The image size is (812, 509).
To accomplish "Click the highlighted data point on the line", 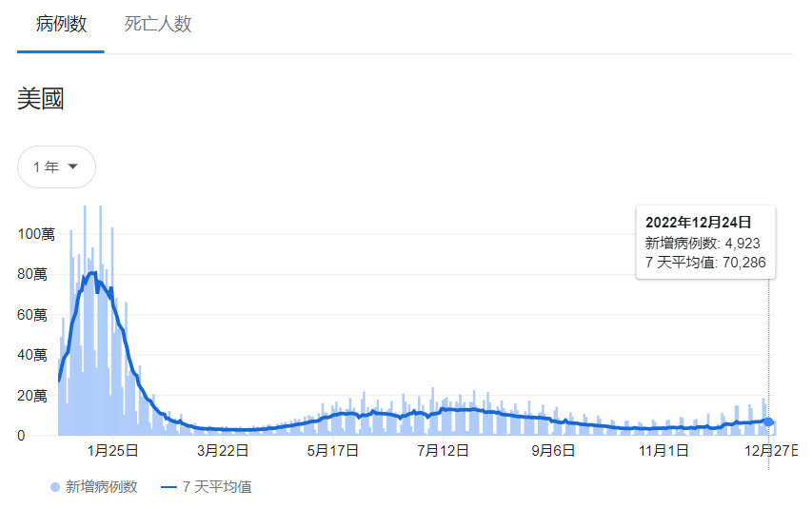I will (769, 421).
